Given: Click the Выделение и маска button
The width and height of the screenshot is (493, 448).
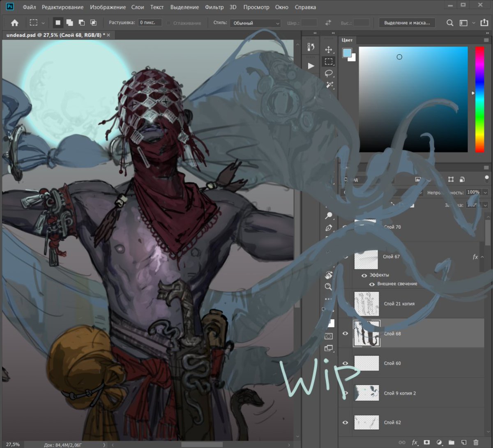Looking at the screenshot, I should pyautogui.click(x=407, y=23).
